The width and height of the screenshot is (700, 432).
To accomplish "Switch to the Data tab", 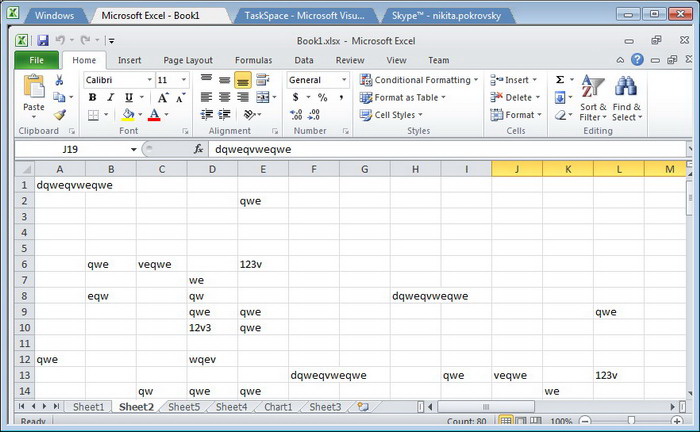I will [x=304, y=60].
